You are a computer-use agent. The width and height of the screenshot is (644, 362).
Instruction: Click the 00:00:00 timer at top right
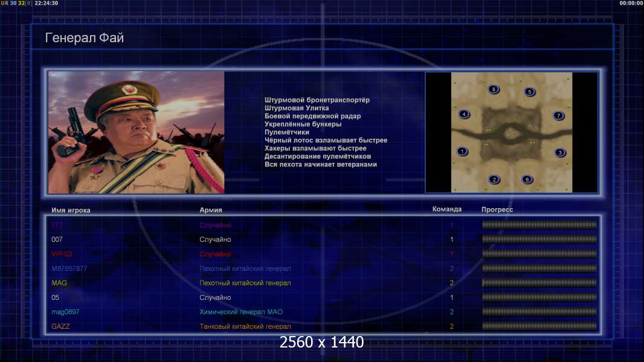pyautogui.click(x=631, y=3)
